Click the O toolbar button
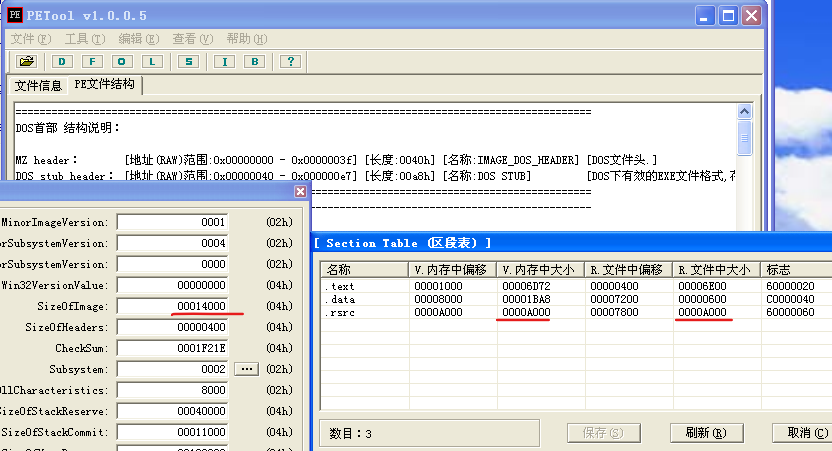This screenshot has width=832, height=451. (122, 62)
